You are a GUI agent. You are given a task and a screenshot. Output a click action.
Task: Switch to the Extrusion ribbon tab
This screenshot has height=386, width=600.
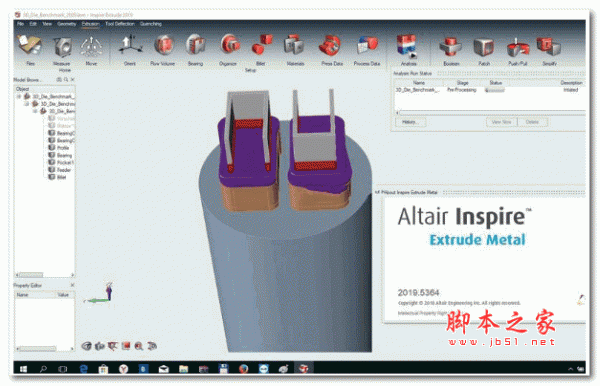pos(91,24)
